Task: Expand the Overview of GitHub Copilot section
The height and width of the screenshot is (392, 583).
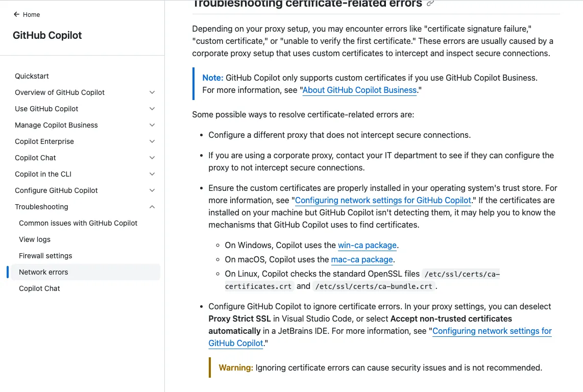Action: point(152,92)
